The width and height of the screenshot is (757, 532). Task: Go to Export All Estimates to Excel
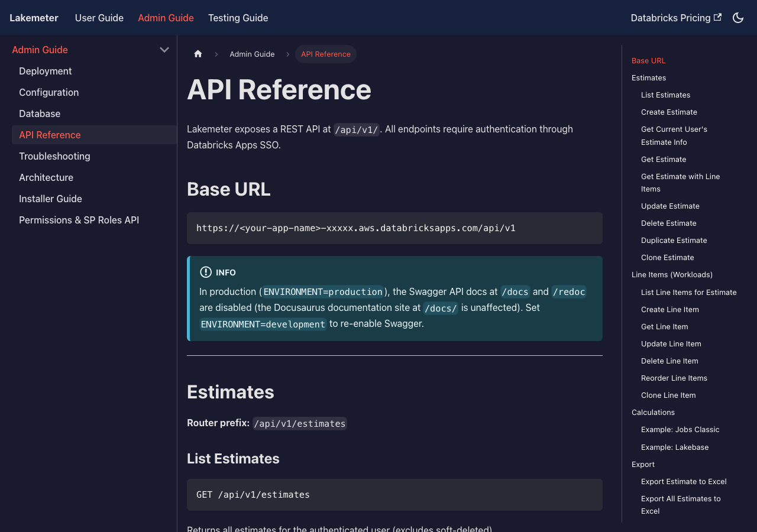681,505
